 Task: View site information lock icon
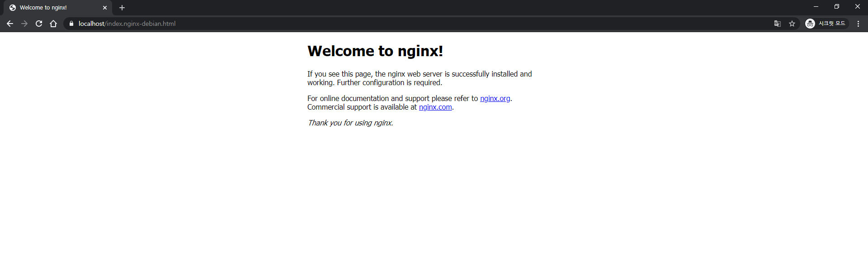pyautogui.click(x=71, y=24)
